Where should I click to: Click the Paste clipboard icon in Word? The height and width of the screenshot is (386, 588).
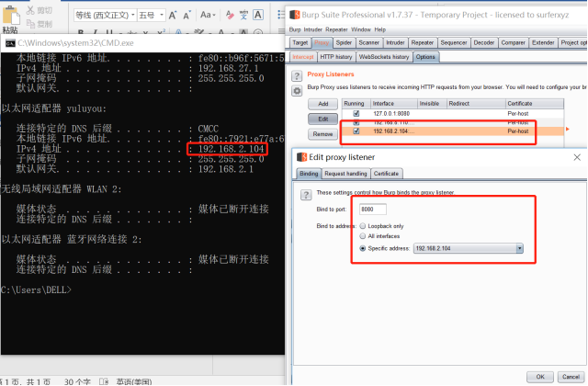point(11,16)
